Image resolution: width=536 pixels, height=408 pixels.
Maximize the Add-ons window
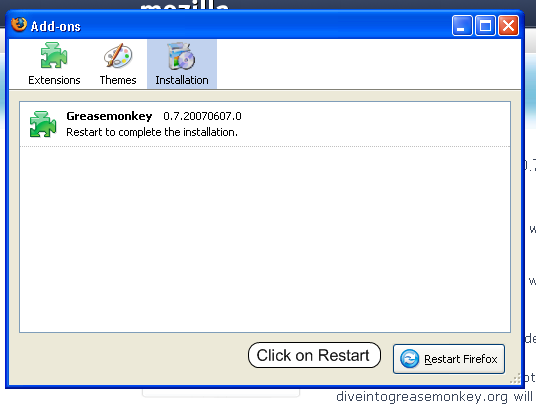(x=485, y=25)
